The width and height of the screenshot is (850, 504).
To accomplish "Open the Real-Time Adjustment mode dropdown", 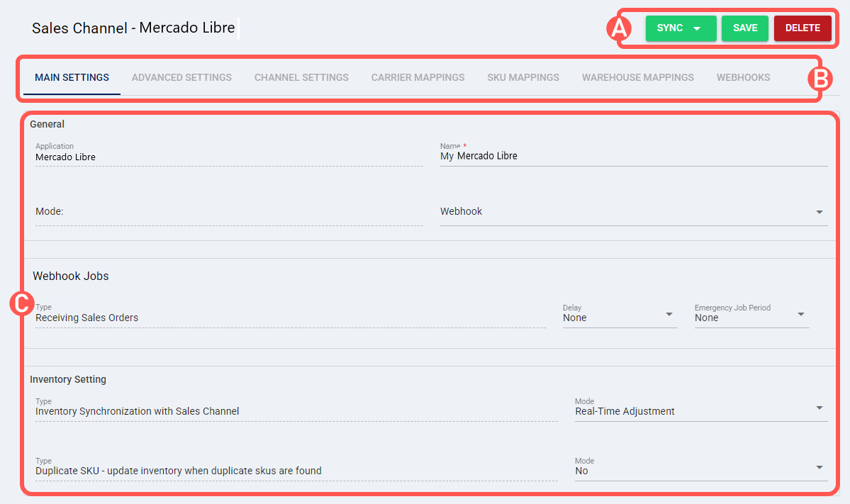I will click(x=701, y=409).
